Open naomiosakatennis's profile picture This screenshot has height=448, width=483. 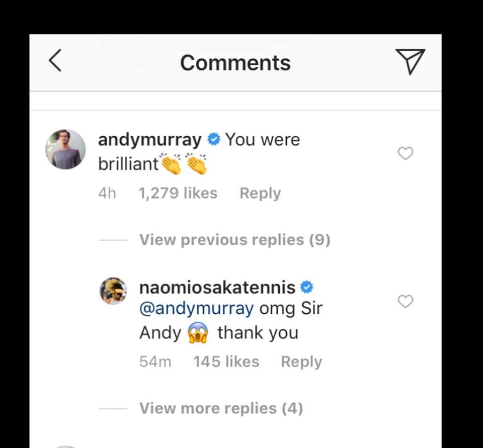(x=113, y=291)
